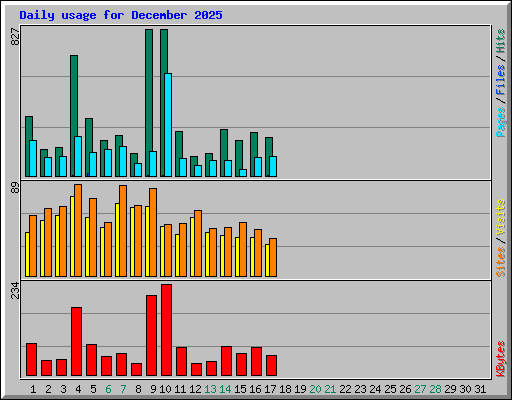The image size is (512, 400).
Task: Select green weekend day 13 label
Action: coord(210,389)
